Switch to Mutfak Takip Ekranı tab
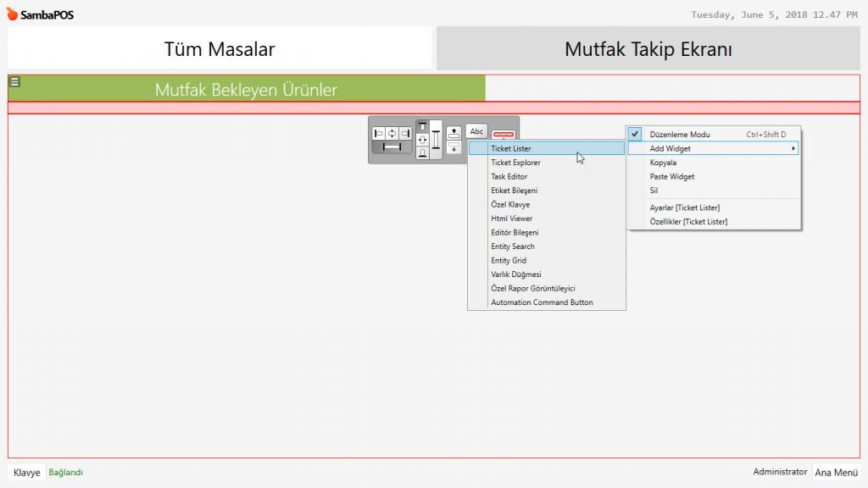 (648, 49)
